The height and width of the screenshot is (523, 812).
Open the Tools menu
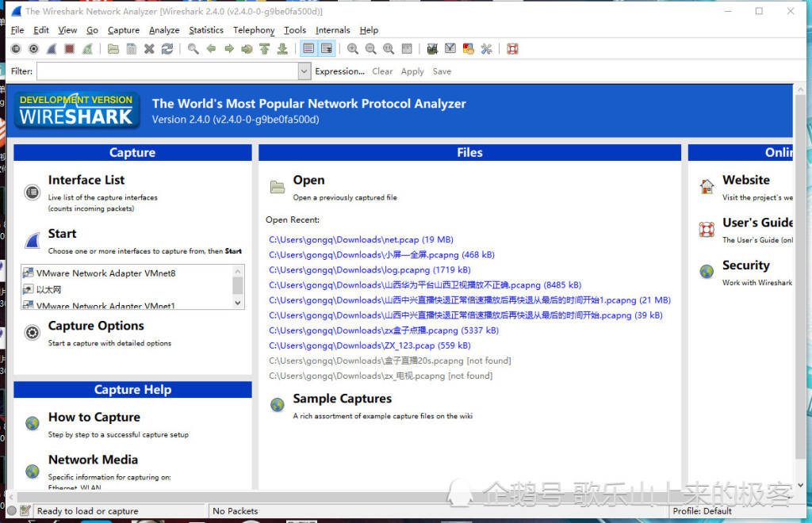[x=295, y=30]
